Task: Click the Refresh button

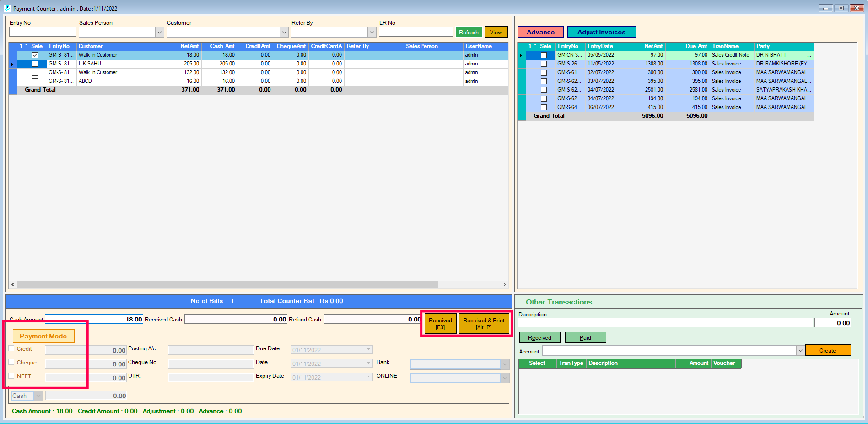Action: pyautogui.click(x=469, y=32)
